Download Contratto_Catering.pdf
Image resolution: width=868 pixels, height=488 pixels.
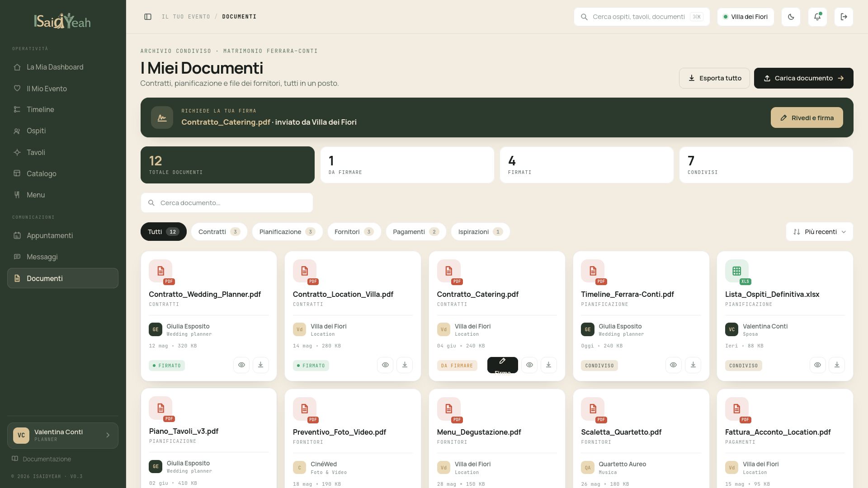tap(548, 365)
